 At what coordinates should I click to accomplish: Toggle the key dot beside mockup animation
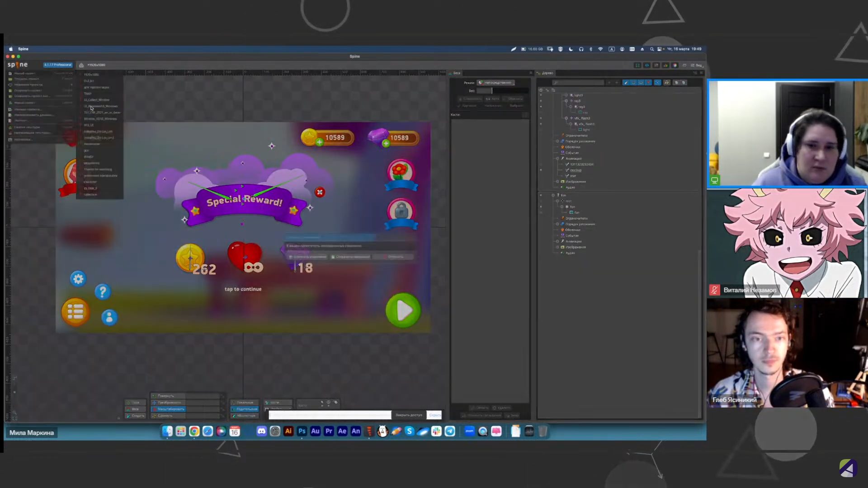tap(541, 170)
